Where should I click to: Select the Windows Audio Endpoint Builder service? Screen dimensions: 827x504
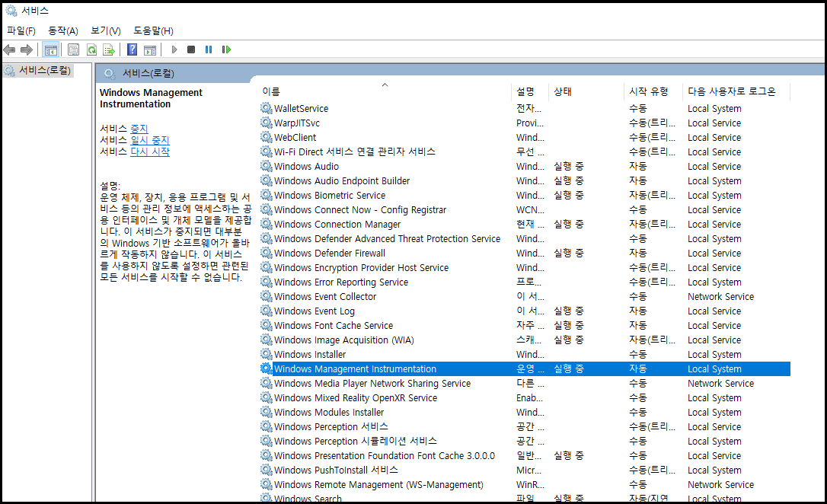525,181
